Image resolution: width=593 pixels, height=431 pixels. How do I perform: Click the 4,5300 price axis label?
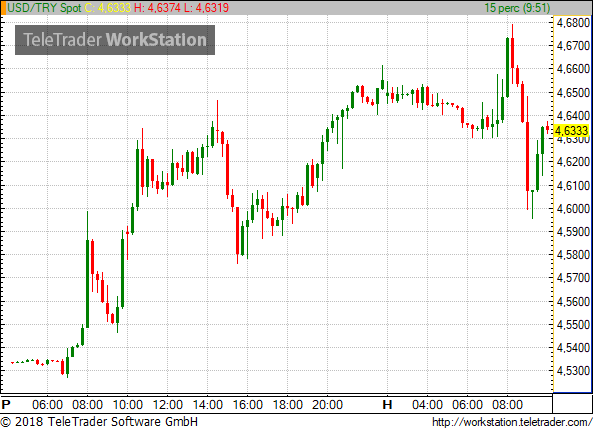[x=573, y=371]
